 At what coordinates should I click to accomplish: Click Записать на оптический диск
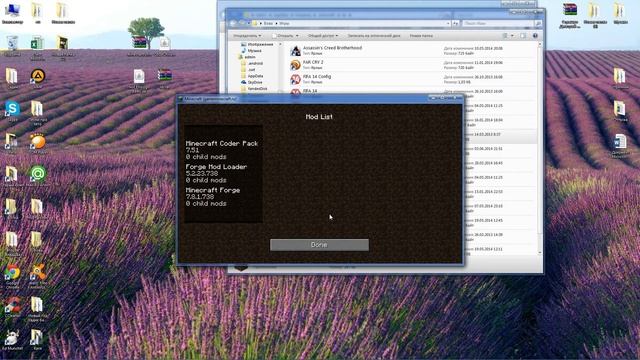[x=374, y=36]
